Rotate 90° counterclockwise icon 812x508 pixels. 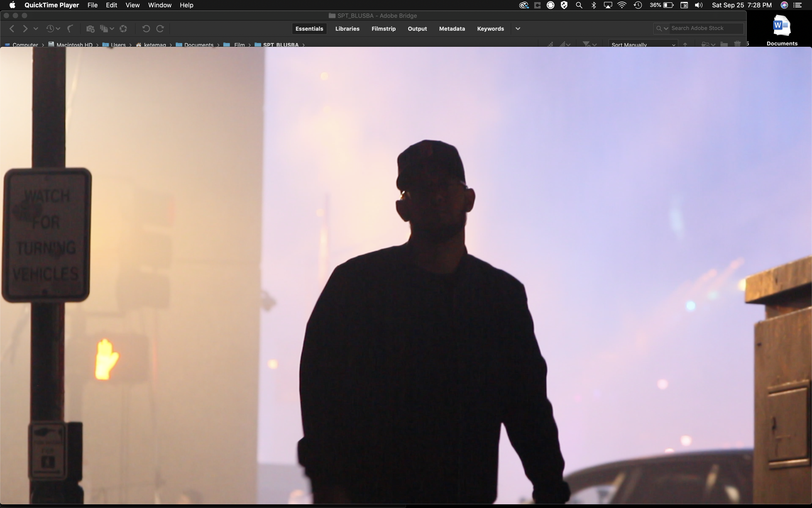coord(146,29)
